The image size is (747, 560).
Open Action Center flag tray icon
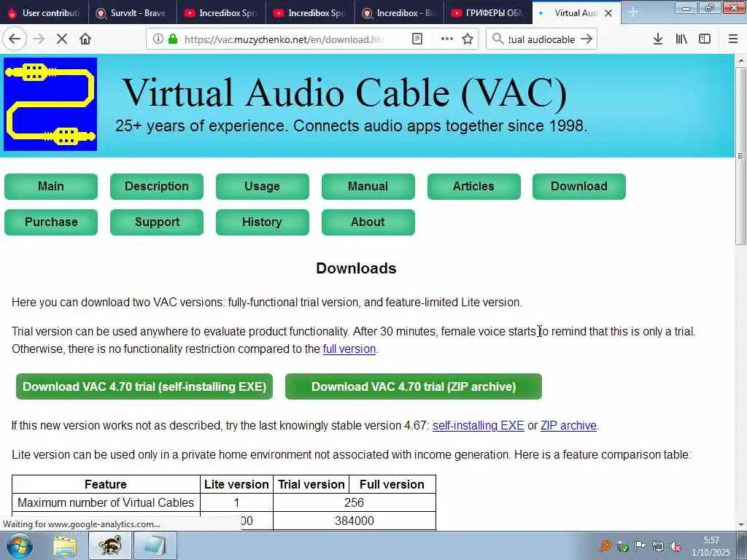coord(640,546)
